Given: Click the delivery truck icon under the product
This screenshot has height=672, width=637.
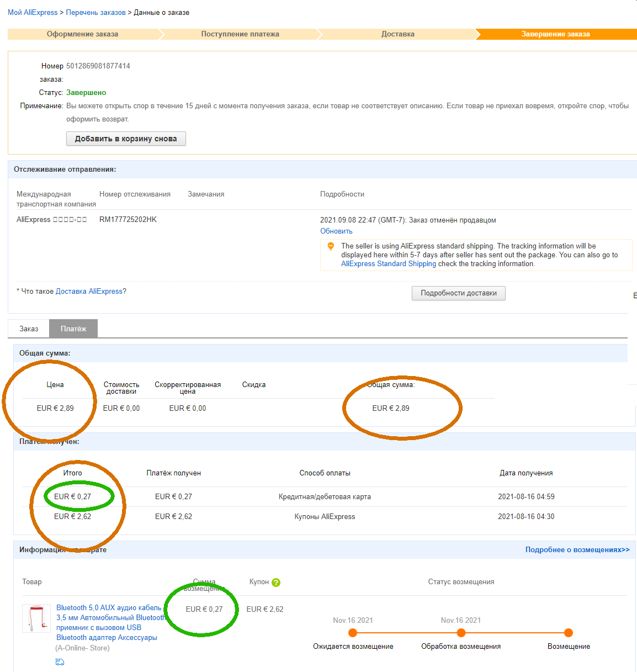Looking at the screenshot, I should tap(60, 662).
